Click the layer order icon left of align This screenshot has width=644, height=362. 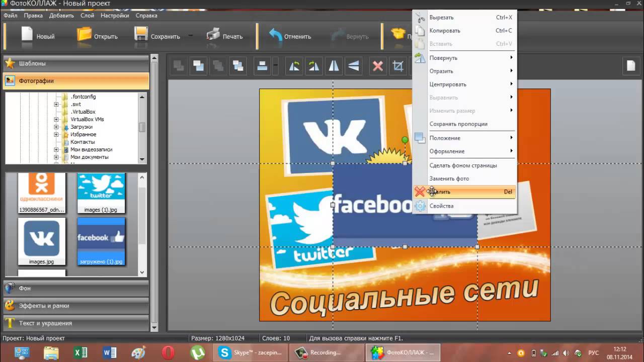click(x=238, y=66)
